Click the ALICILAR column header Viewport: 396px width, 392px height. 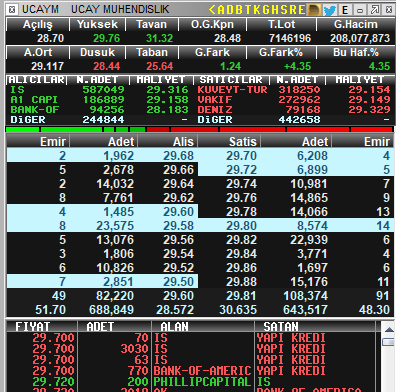pyautogui.click(x=37, y=80)
